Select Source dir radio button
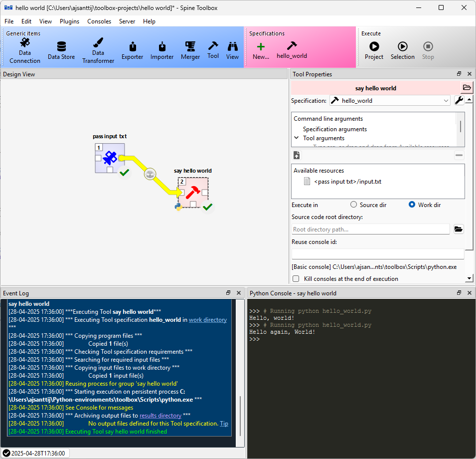Viewport: 476px width, 459px height. click(x=353, y=205)
